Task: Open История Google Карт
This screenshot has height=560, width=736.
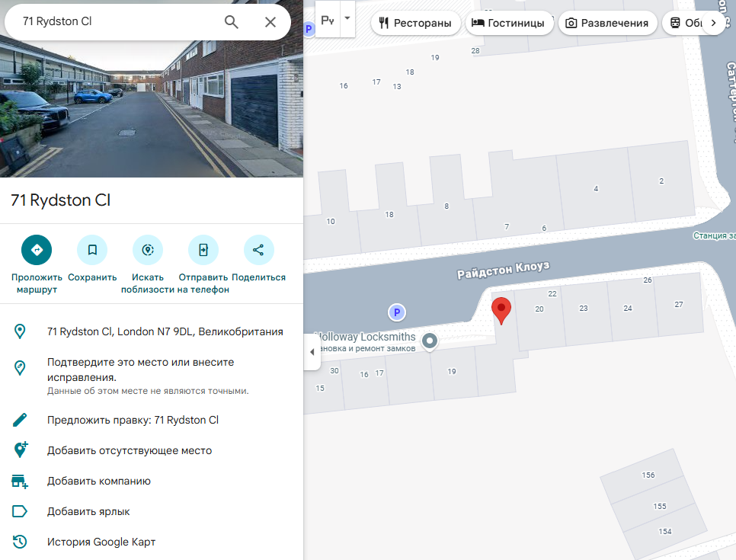Action: 101,542
